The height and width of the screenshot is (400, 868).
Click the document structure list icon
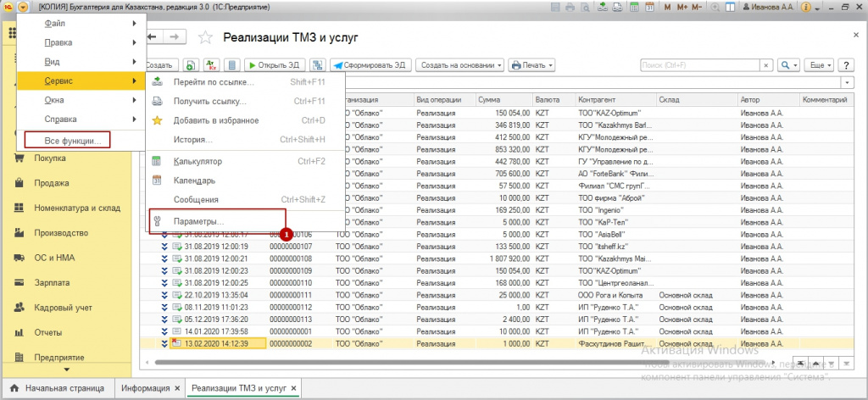[x=231, y=65]
